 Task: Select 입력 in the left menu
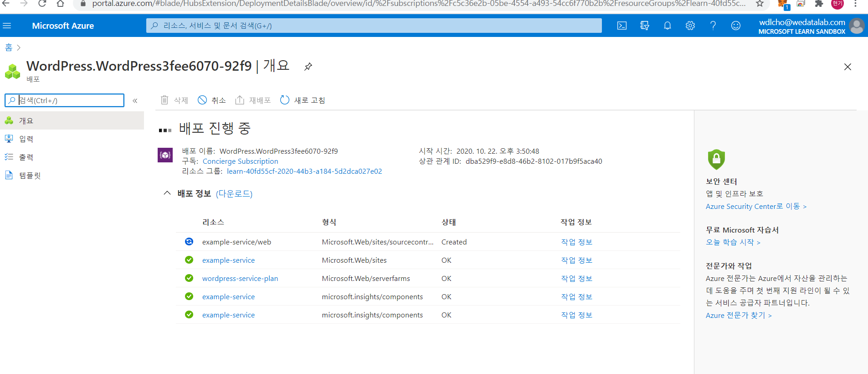point(72,139)
